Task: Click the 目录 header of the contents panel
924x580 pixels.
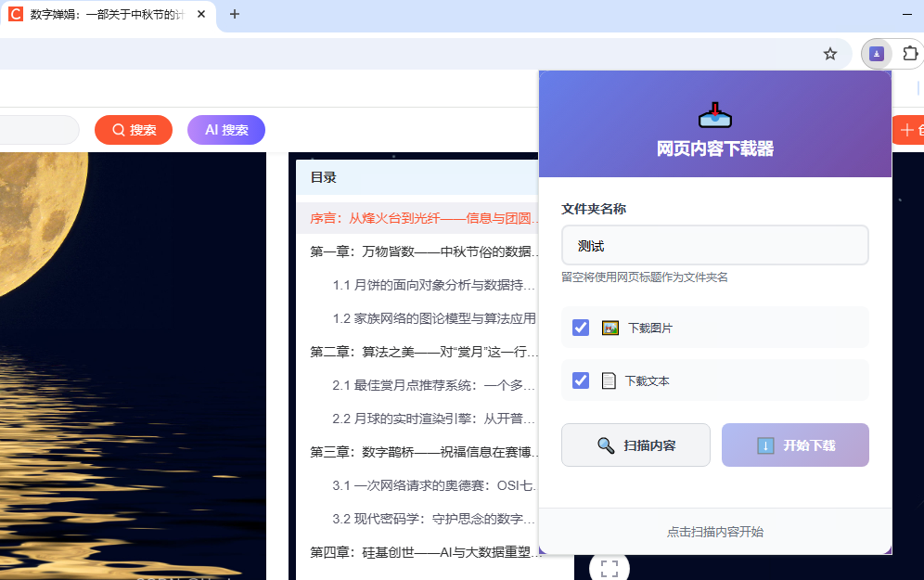Action: tap(324, 177)
